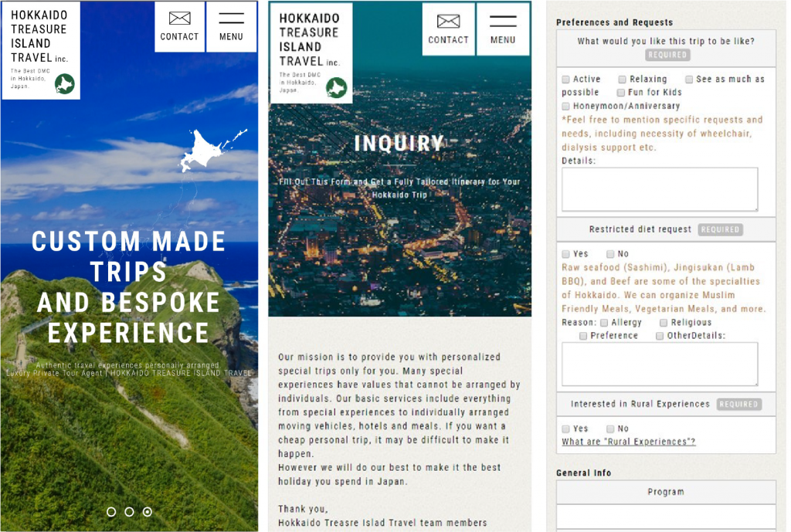Check the Active trip style box
Viewport: 791px width, 532px height.
point(566,80)
